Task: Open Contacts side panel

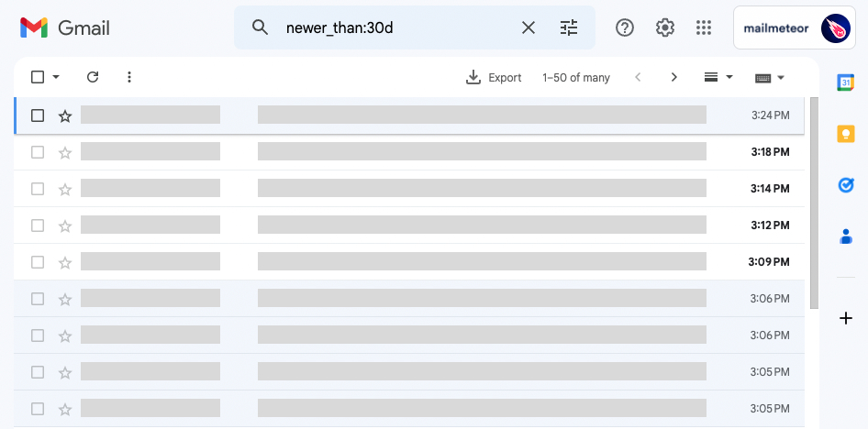Action: pyautogui.click(x=845, y=236)
